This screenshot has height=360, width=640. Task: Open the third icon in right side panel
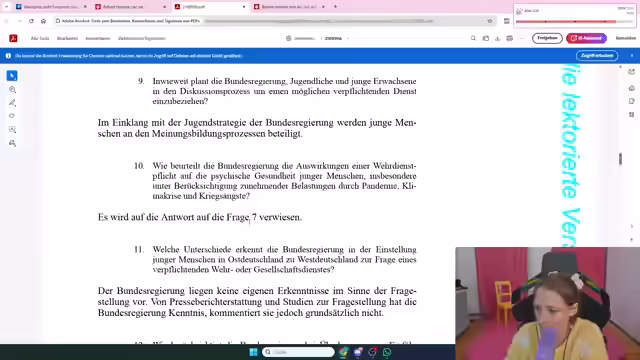[631, 101]
